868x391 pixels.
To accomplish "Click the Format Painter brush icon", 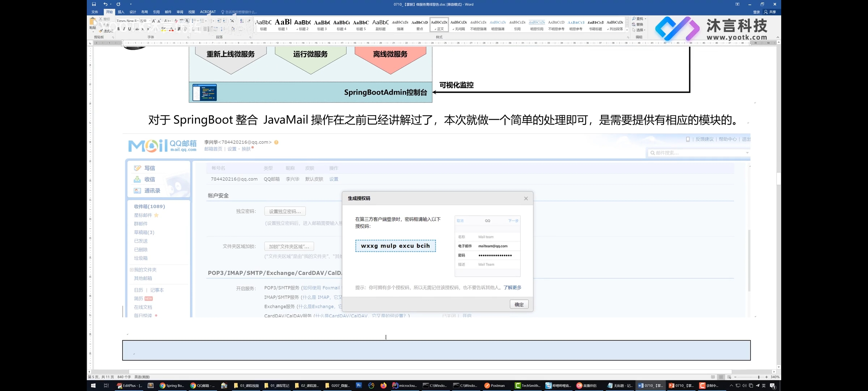I will (101, 31).
